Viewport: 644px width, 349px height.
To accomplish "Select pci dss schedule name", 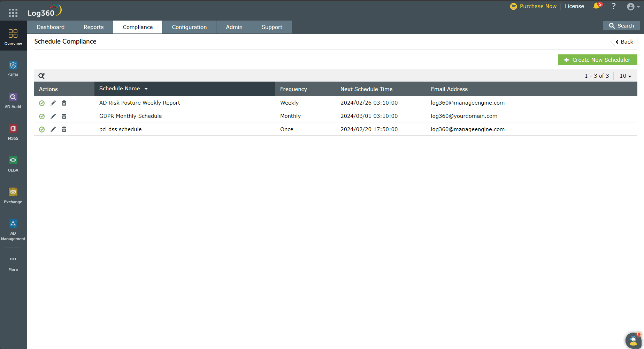I will point(120,129).
